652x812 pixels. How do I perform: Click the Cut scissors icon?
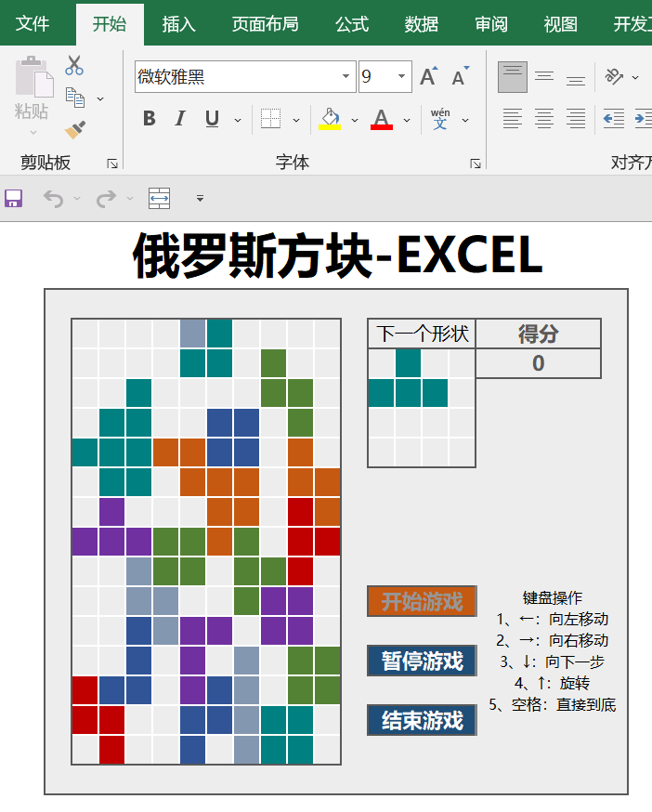[74, 66]
